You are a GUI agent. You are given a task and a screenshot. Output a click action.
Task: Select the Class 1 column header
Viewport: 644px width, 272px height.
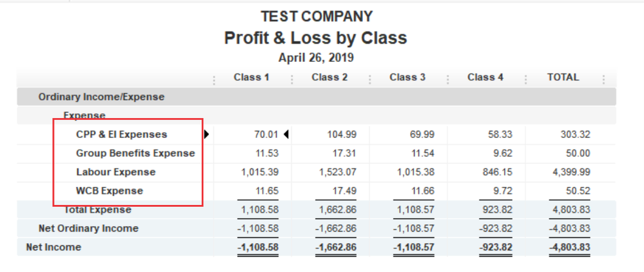coord(251,77)
